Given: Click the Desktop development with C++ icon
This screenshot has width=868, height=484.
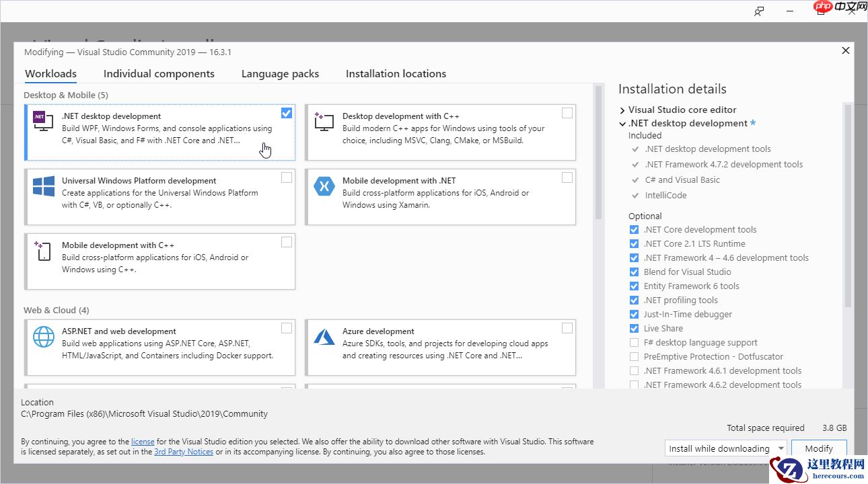Looking at the screenshot, I should (324, 121).
